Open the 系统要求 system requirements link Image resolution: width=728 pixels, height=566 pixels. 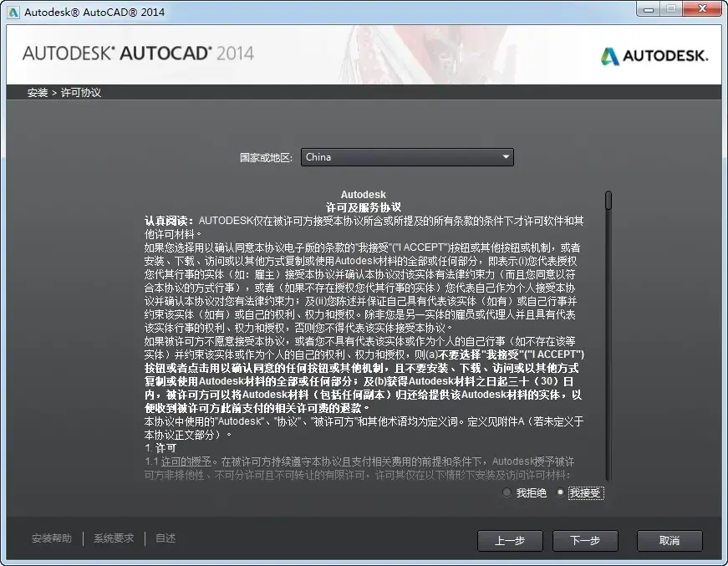point(114,538)
